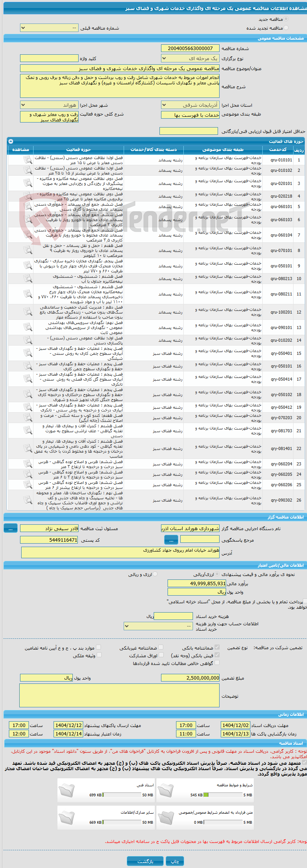Viewport: 307px width, 868px height.
Task: Open view icon for row qru-010101
Action: coord(27,160)
